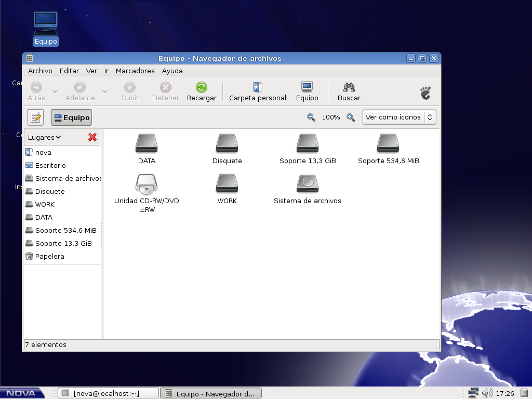The image size is (532, 399).
Task: Switch sidebar to text-entry location bar
Action: coord(35,117)
